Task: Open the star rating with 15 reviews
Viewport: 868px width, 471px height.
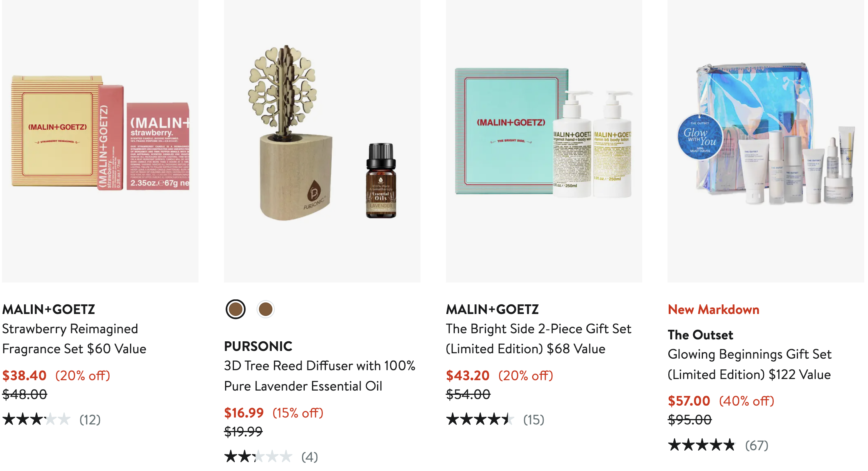Action: coord(496,419)
